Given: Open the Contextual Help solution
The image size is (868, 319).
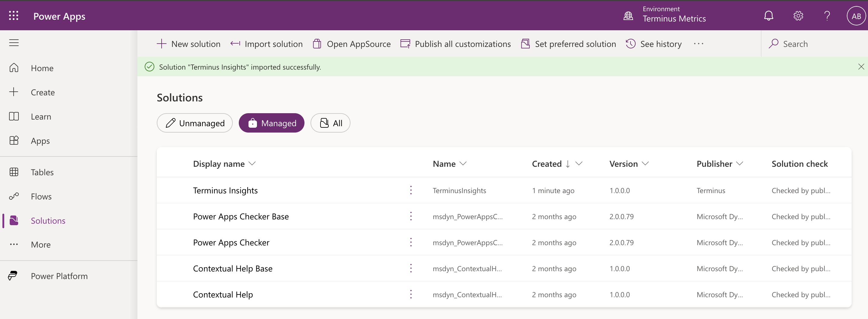Looking at the screenshot, I should tap(223, 294).
